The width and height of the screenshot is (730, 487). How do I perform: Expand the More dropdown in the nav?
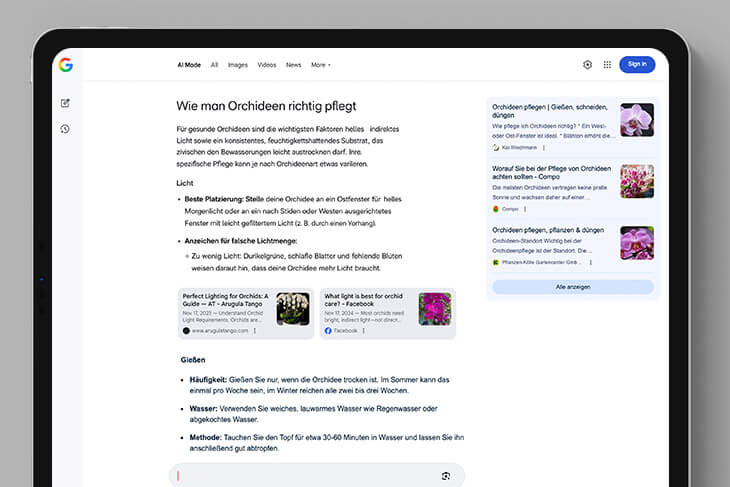tap(321, 65)
